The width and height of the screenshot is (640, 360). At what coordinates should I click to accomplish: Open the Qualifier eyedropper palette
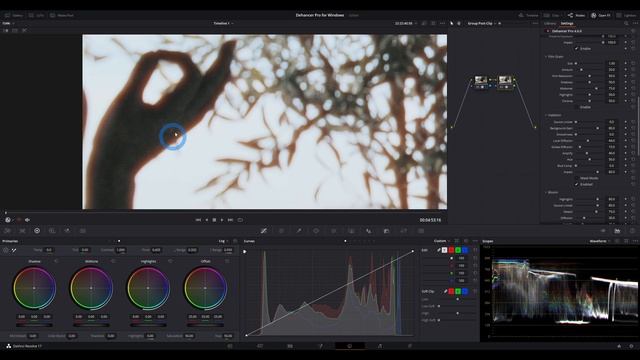299,231
